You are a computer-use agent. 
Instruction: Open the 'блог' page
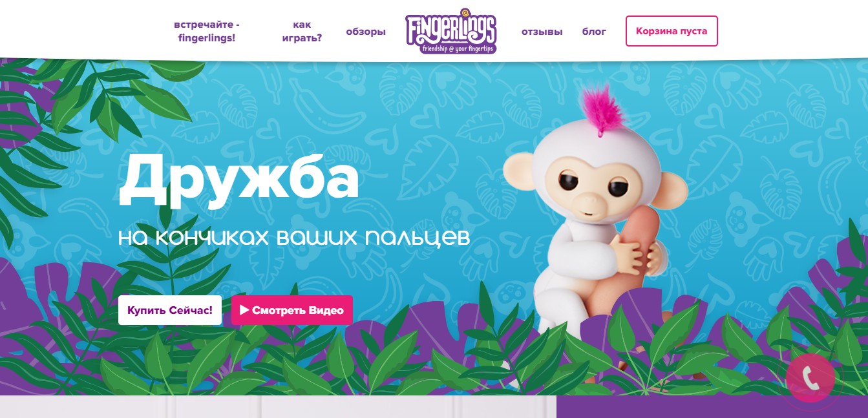click(x=594, y=32)
